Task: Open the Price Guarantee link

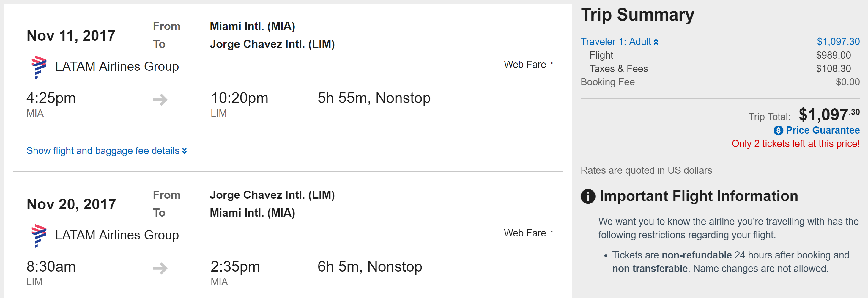Action: pos(823,130)
